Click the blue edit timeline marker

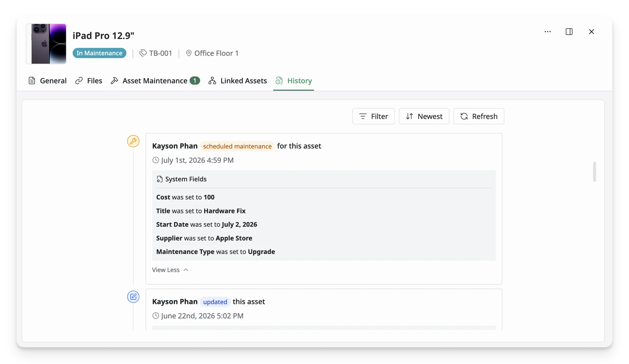(133, 297)
